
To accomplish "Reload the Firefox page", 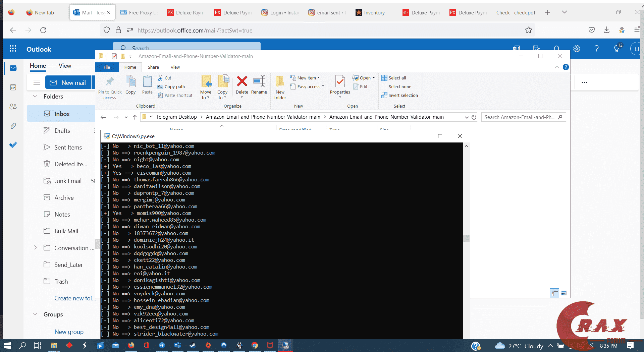I will pyautogui.click(x=43, y=30).
